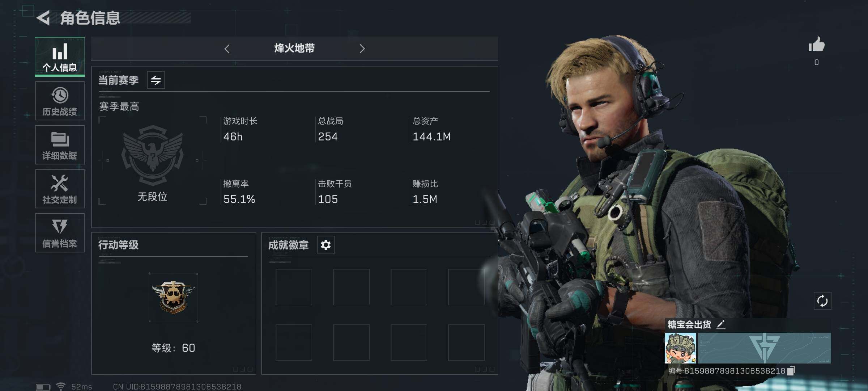Switch to the previous mode with left chevron
Viewport: 868px width, 391px height.
point(227,49)
